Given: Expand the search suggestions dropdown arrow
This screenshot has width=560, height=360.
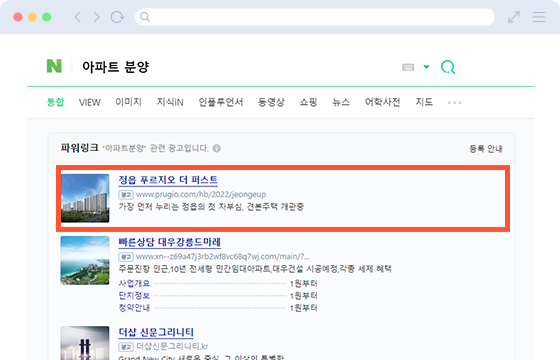Looking at the screenshot, I should point(426,67).
